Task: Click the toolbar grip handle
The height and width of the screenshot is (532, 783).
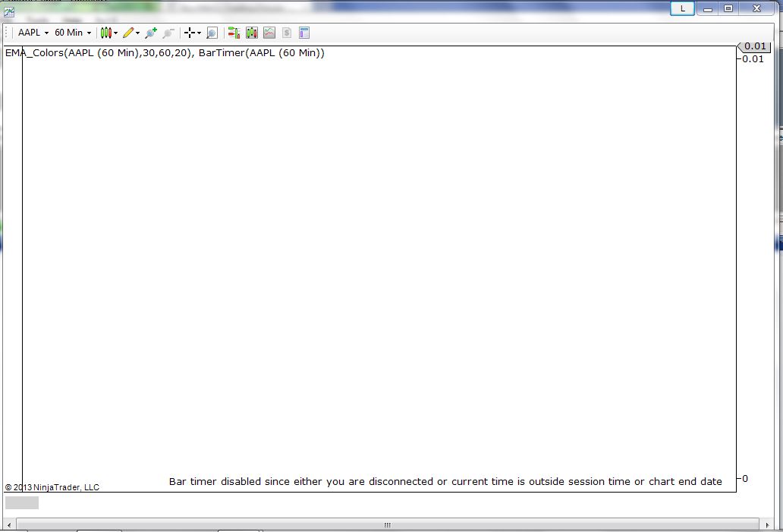Action: click(x=7, y=33)
